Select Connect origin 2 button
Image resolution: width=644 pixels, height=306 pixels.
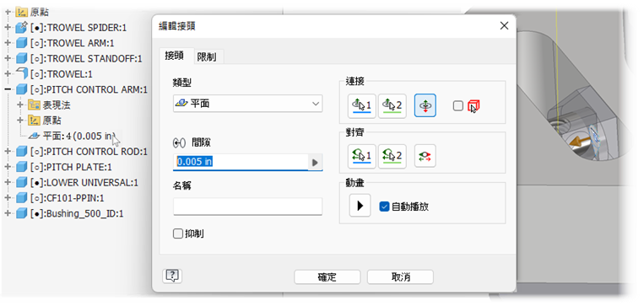pyautogui.click(x=392, y=106)
